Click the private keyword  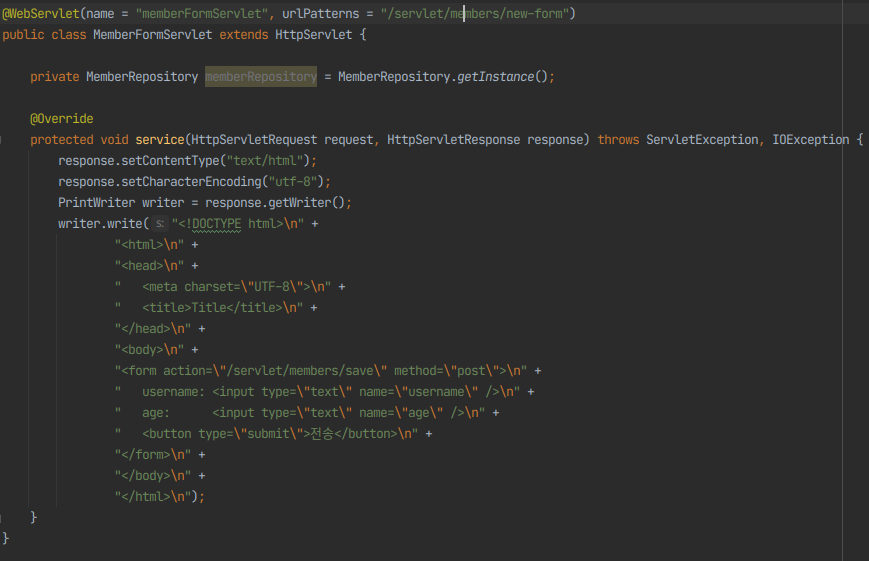[55, 76]
